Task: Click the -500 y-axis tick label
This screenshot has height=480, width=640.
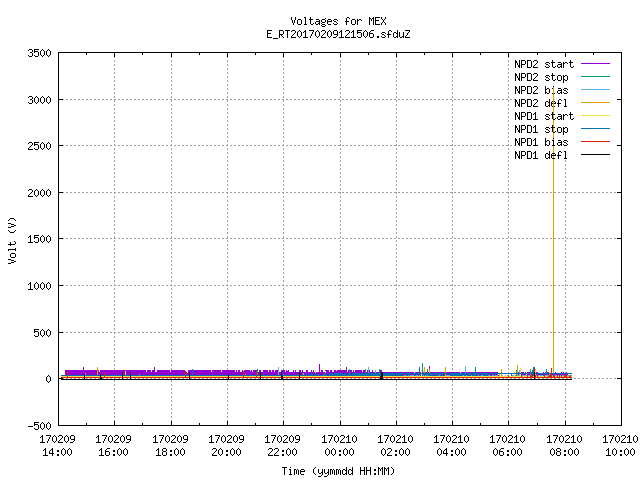Action: (x=40, y=426)
